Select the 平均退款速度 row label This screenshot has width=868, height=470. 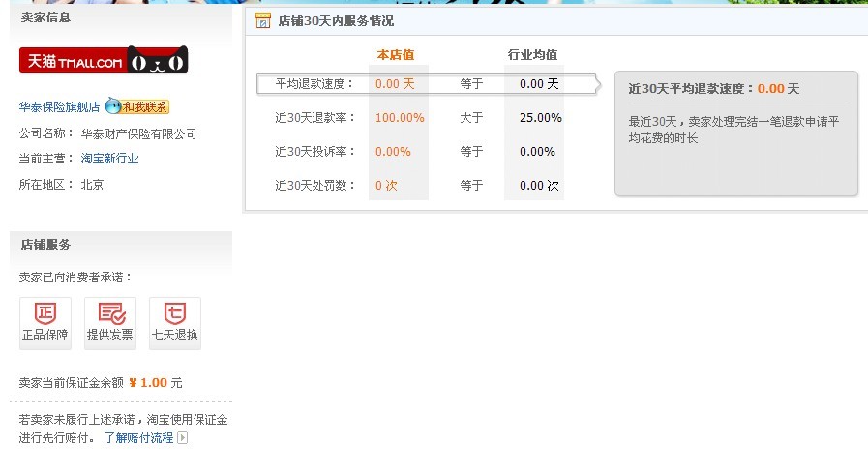tap(314, 84)
